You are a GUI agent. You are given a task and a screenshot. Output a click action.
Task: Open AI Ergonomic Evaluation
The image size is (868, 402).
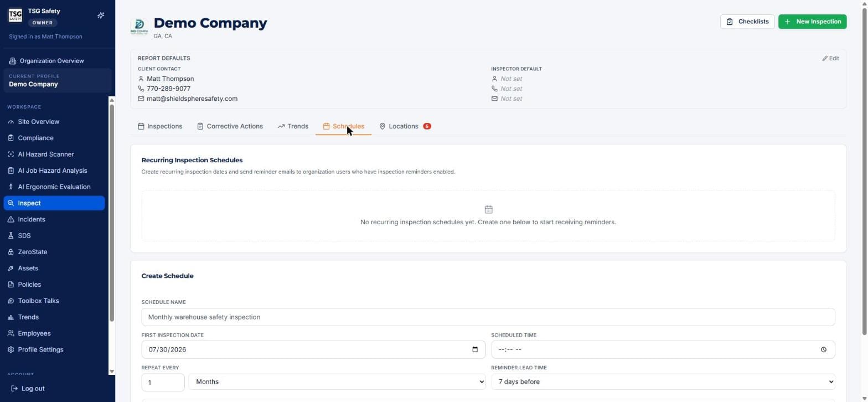[x=54, y=187]
